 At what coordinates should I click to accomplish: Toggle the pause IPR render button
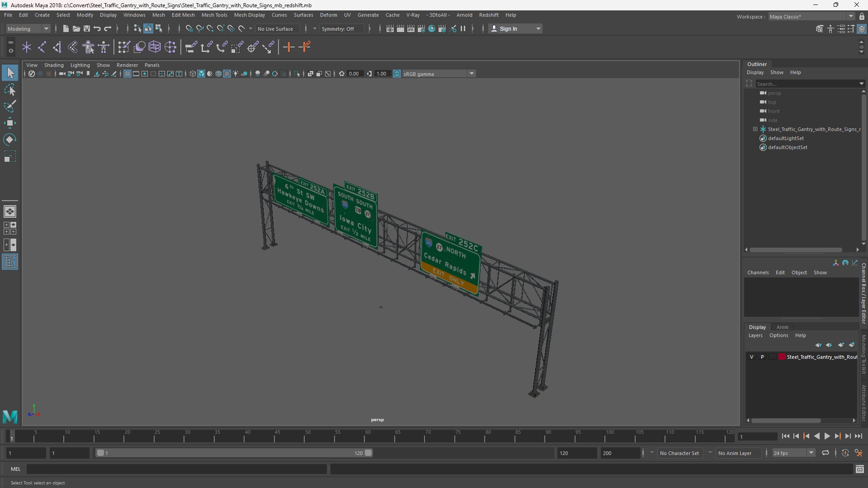tap(463, 28)
